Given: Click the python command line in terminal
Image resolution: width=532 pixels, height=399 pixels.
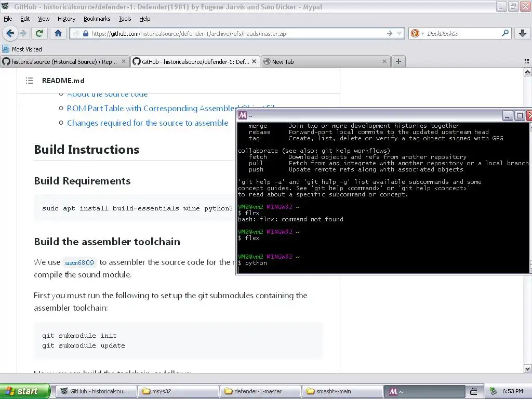Looking at the screenshot, I should [252, 263].
